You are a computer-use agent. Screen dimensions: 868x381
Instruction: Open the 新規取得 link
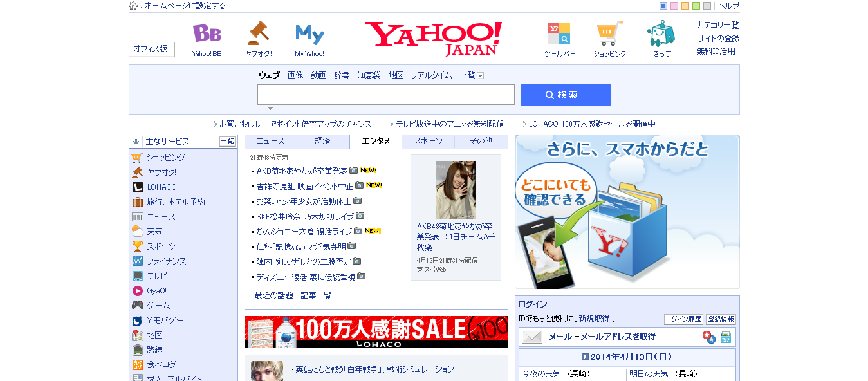tap(595, 319)
